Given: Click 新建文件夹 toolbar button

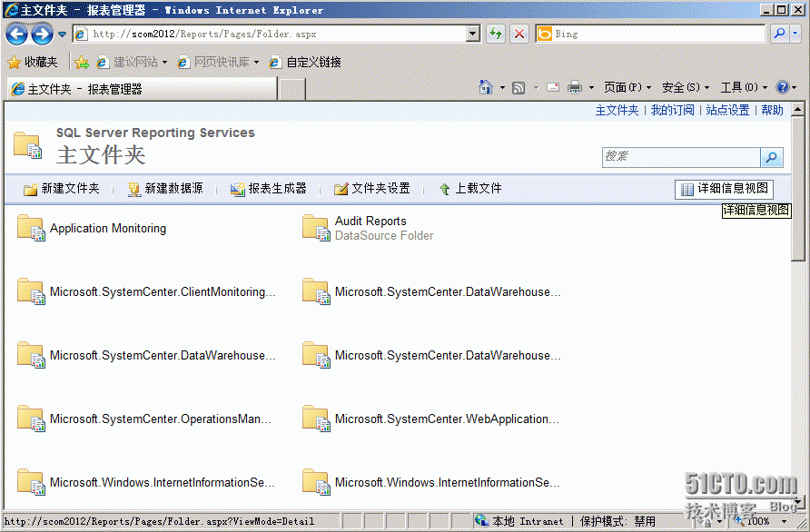Looking at the screenshot, I should [62, 189].
